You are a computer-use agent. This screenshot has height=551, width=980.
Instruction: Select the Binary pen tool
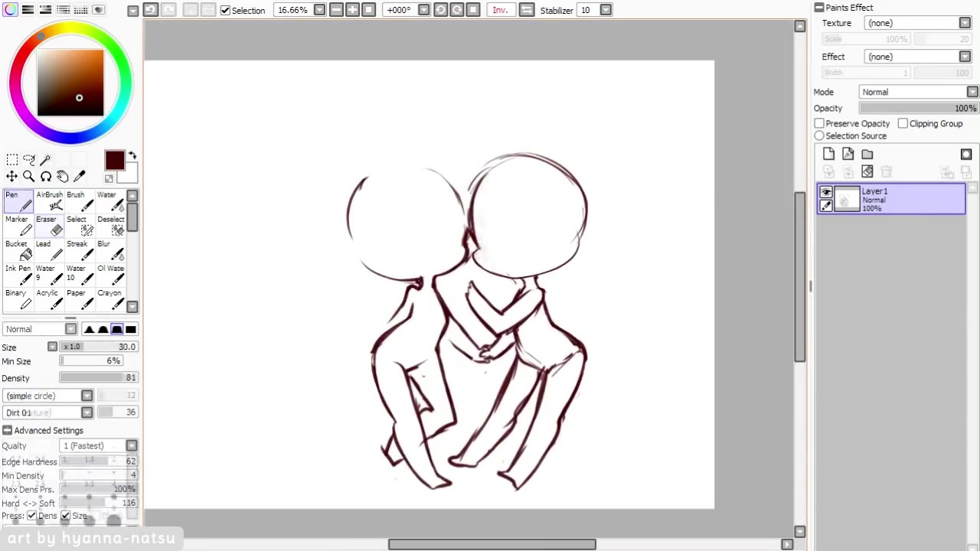tap(18, 299)
